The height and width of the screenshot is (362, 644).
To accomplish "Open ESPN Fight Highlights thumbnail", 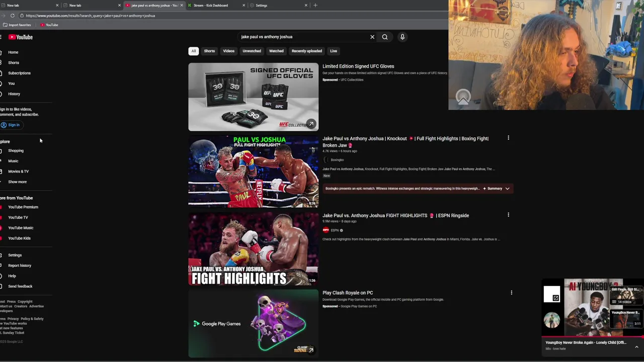I will click(254, 248).
